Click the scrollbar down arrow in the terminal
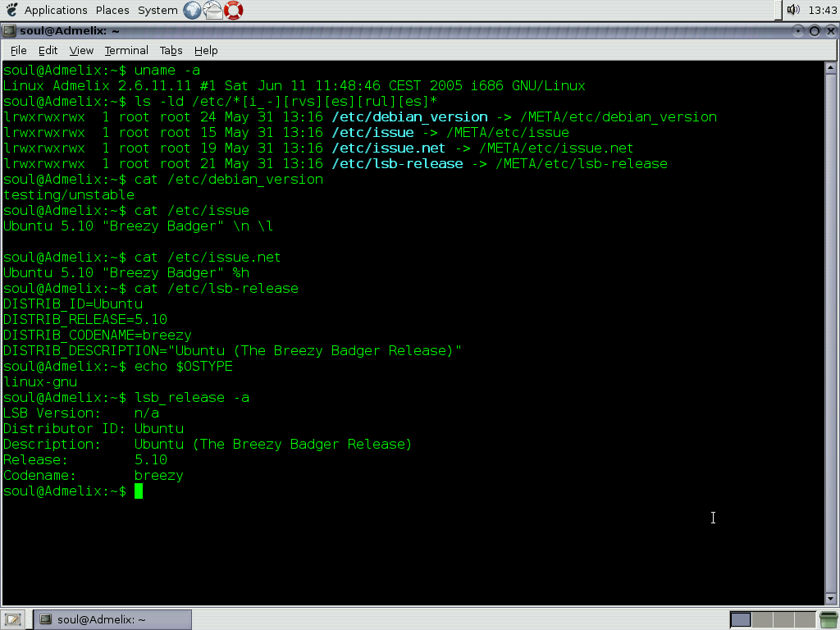Viewport: 840px width, 630px height. tap(830, 599)
